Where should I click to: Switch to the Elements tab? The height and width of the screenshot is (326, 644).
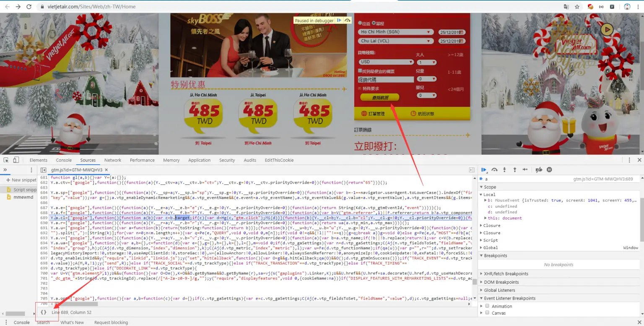click(39, 160)
